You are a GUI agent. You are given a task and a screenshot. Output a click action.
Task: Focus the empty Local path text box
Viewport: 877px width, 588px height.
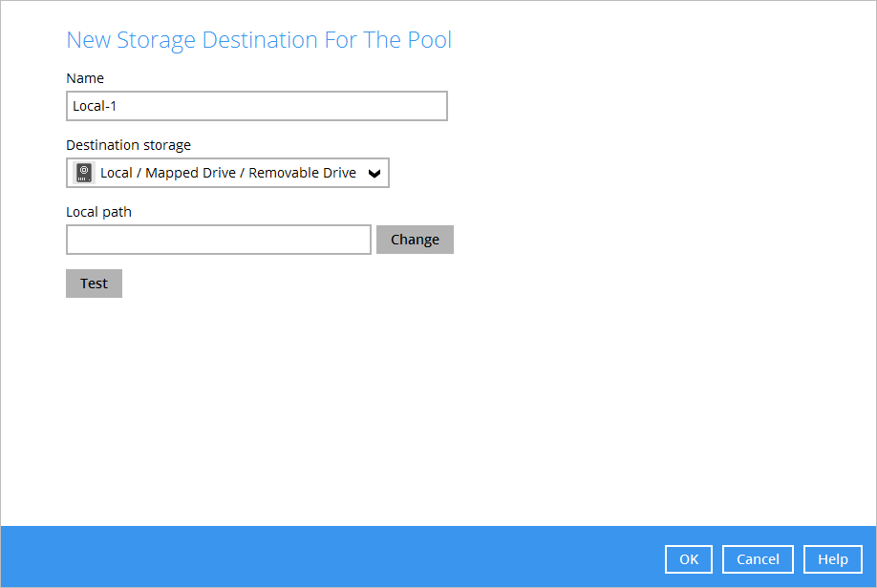coord(218,240)
